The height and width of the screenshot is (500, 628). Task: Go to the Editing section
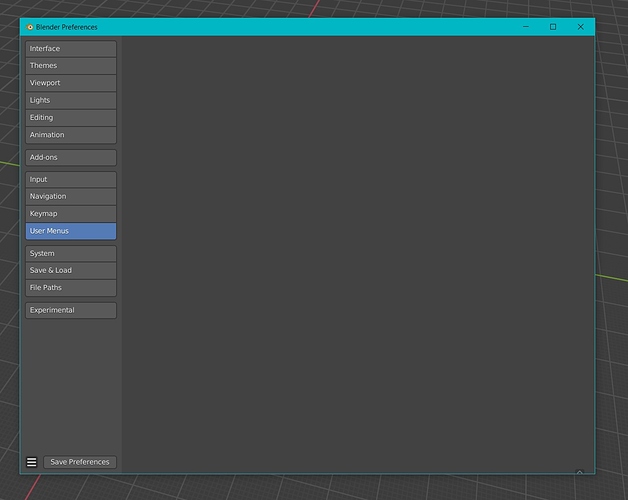point(71,117)
